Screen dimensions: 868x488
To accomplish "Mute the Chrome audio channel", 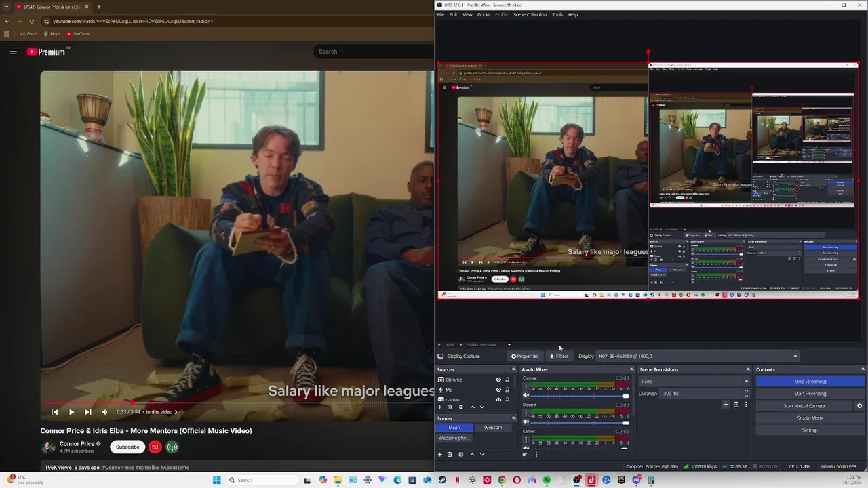I will point(526,395).
